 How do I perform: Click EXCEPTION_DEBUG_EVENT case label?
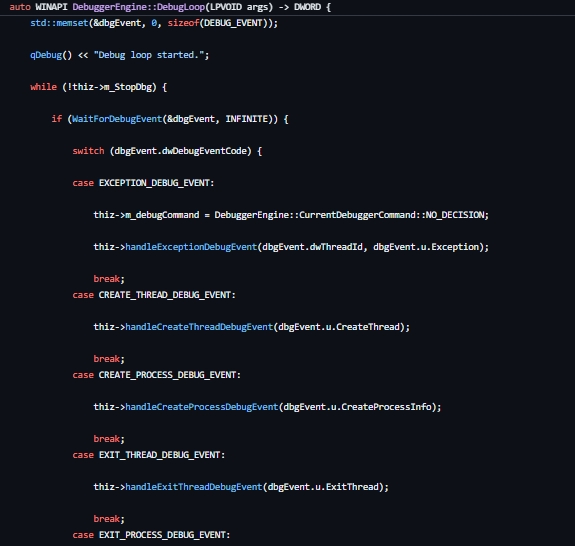(x=154, y=183)
